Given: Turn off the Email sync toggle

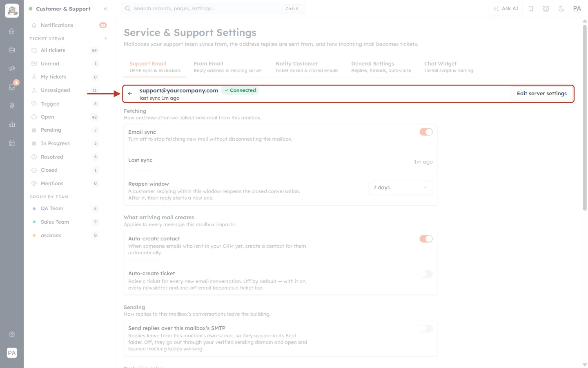Looking at the screenshot, I should tap(426, 132).
